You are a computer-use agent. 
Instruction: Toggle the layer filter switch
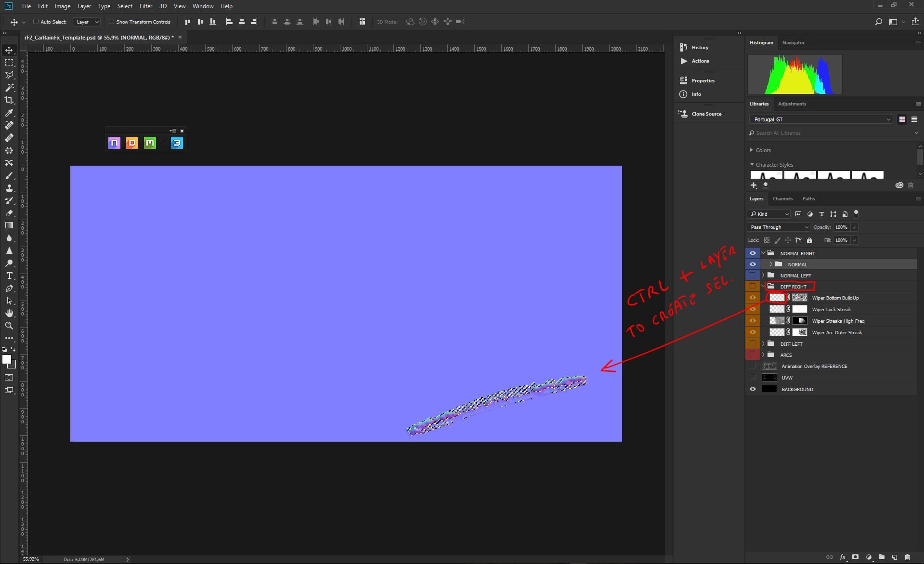[856, 213]
